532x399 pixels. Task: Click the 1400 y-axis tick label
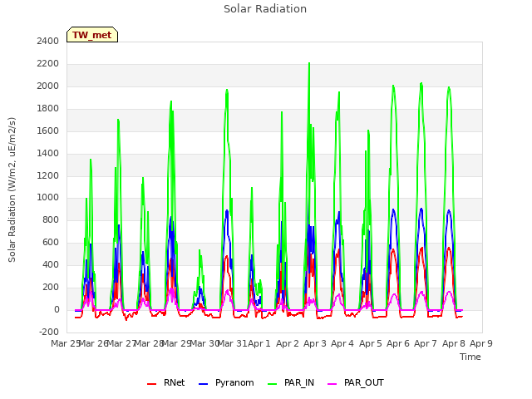(x=48, y=153)
